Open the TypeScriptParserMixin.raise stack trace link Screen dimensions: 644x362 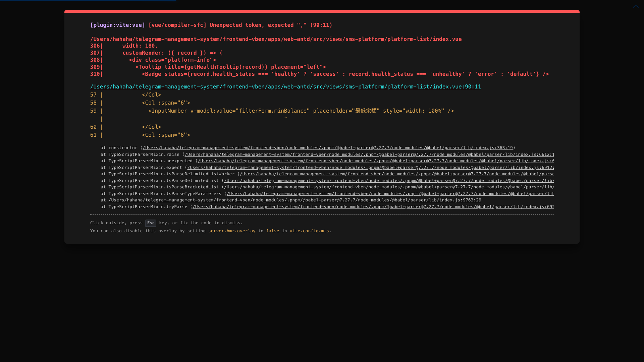[x=369, y=155]
